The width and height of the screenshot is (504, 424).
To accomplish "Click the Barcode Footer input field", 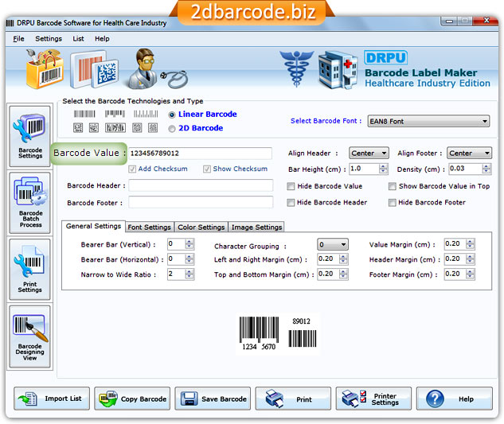I will click(201, 202).
